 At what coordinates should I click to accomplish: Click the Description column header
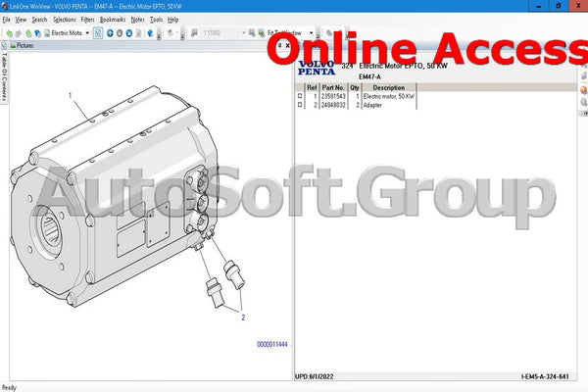coord(388,87)
